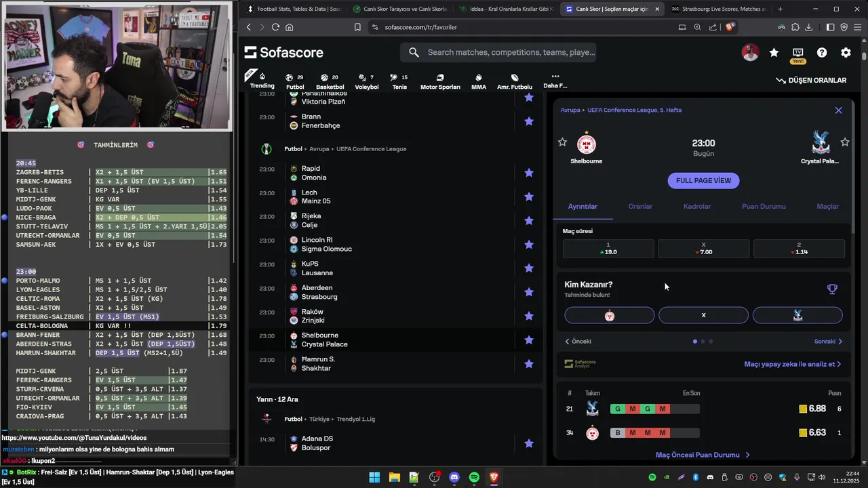Switch to the Kadrolar tab
This screenshot has height=488, width=868.
pos(697,207)
